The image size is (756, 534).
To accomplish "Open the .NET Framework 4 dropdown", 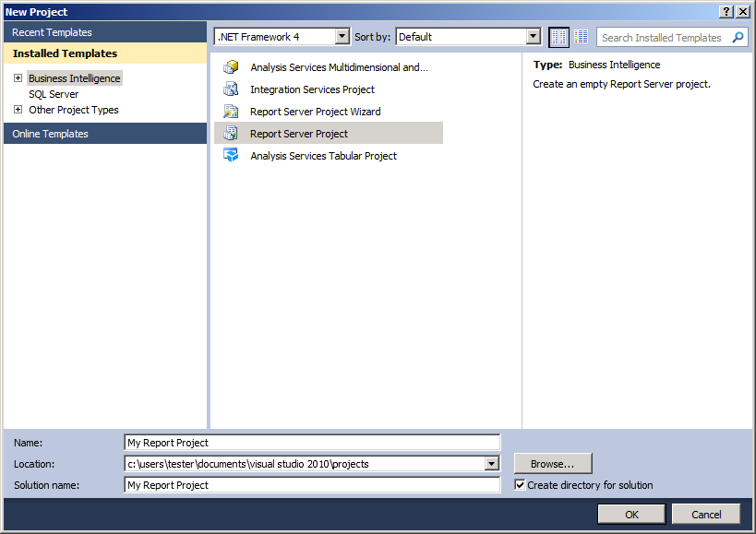I will click(x=342, y=36).
